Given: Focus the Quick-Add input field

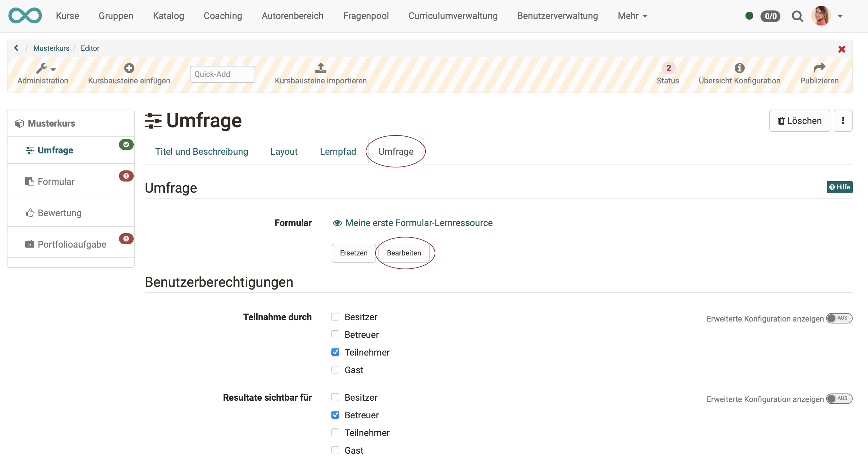Looking at the screenshot, I should 222,74.
